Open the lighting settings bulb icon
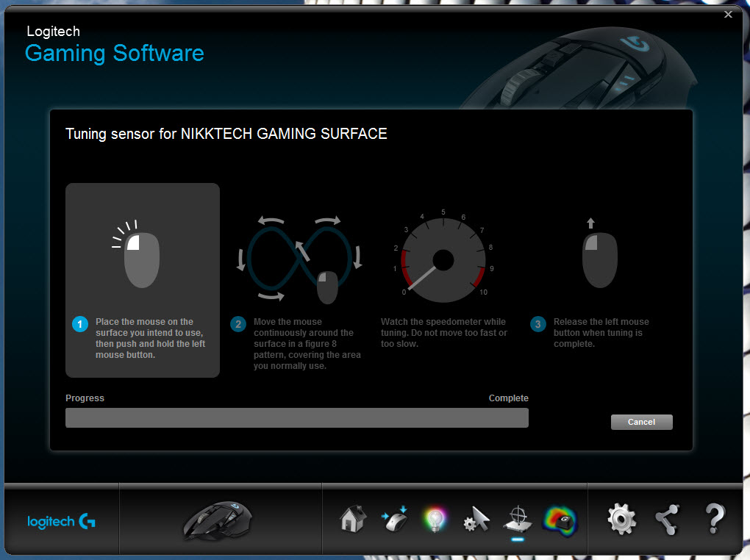The height and width of the screenshot is (560, 750). [x=435, y=520]
